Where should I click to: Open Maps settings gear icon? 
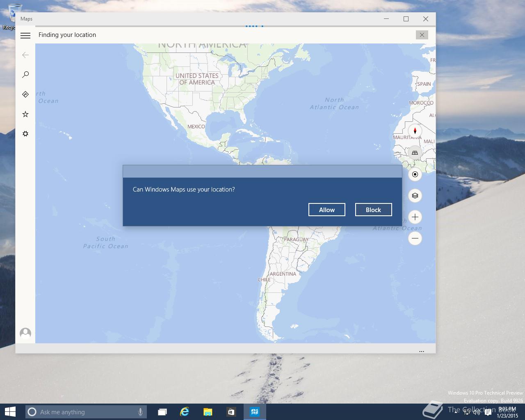click(25, 134)
